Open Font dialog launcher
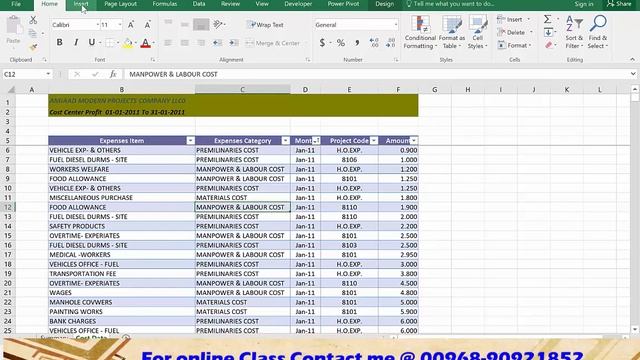Viewport: 640px width, 360px height. (x=153, y=60)
